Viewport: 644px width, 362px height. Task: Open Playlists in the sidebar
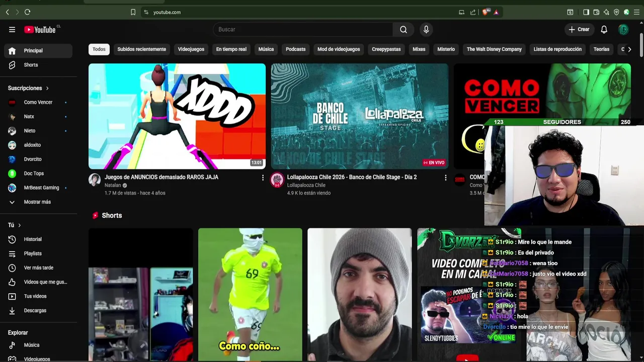click(x=38, y=254)
